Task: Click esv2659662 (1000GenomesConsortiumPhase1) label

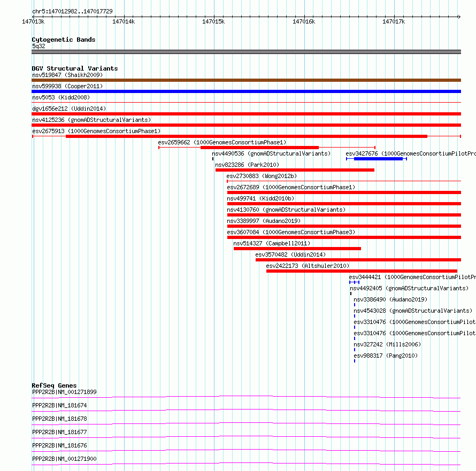Action: click(222, 142)
